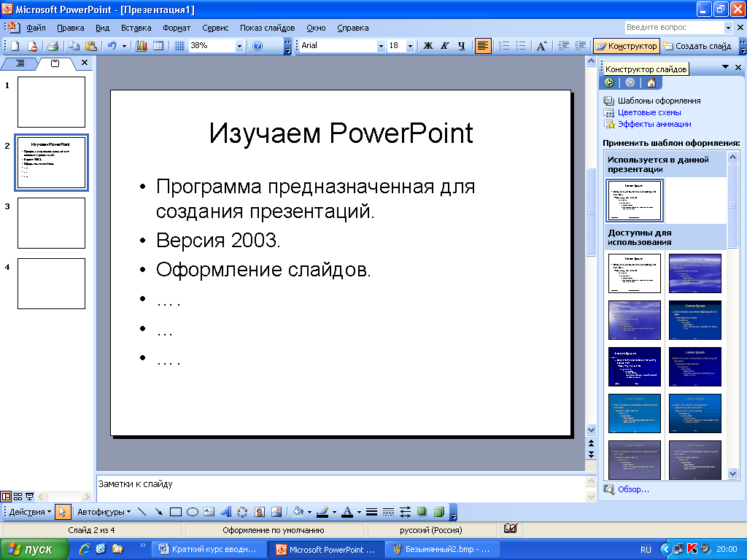Screen dimensions: 747x560
Task: Click the Line Style icon
Action: pyautogui.click(x=371, y=512)
